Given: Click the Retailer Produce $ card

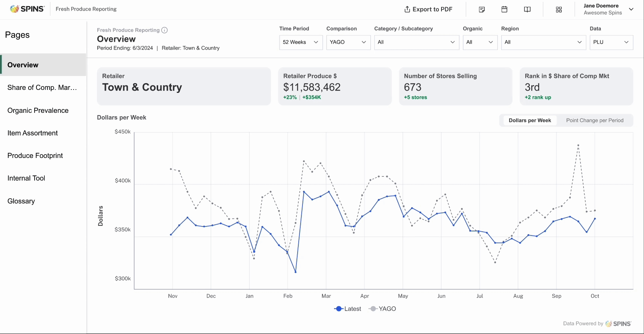Looking at the screenshot, I should pos(335,87).
